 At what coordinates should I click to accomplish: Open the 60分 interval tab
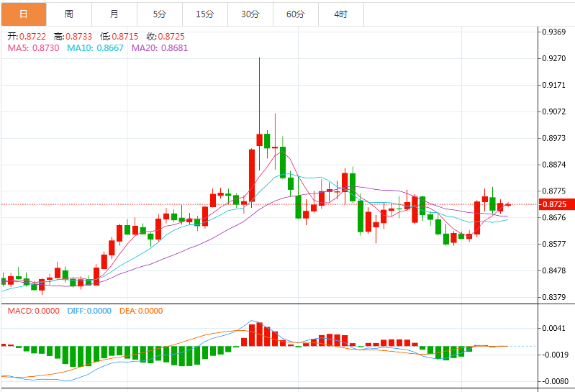(296, 14)
